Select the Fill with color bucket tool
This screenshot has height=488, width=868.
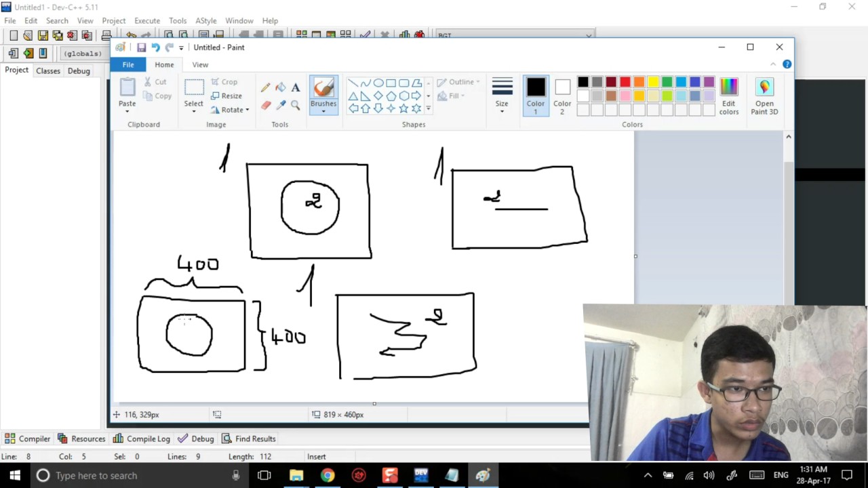tap(280, 87)
